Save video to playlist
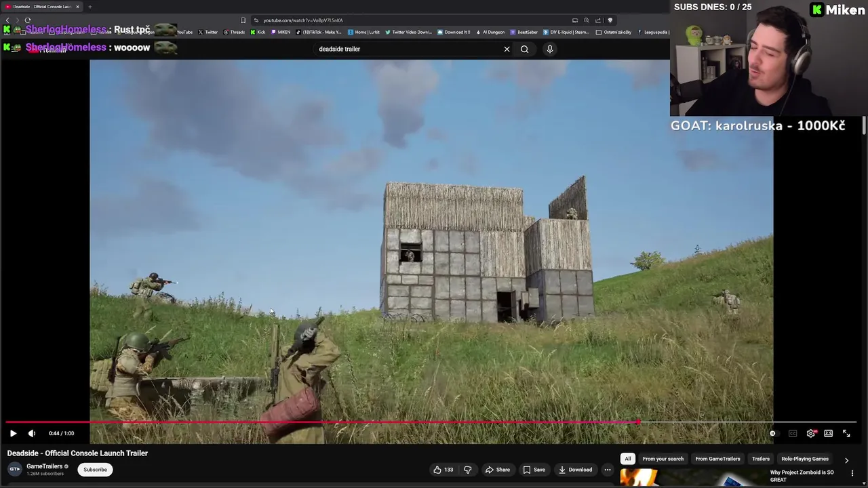Viewport: 868px width, 488px height. [534, 470]
